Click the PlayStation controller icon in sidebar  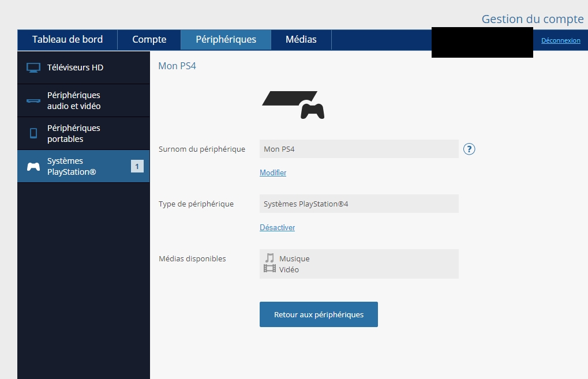pos(33,167)
